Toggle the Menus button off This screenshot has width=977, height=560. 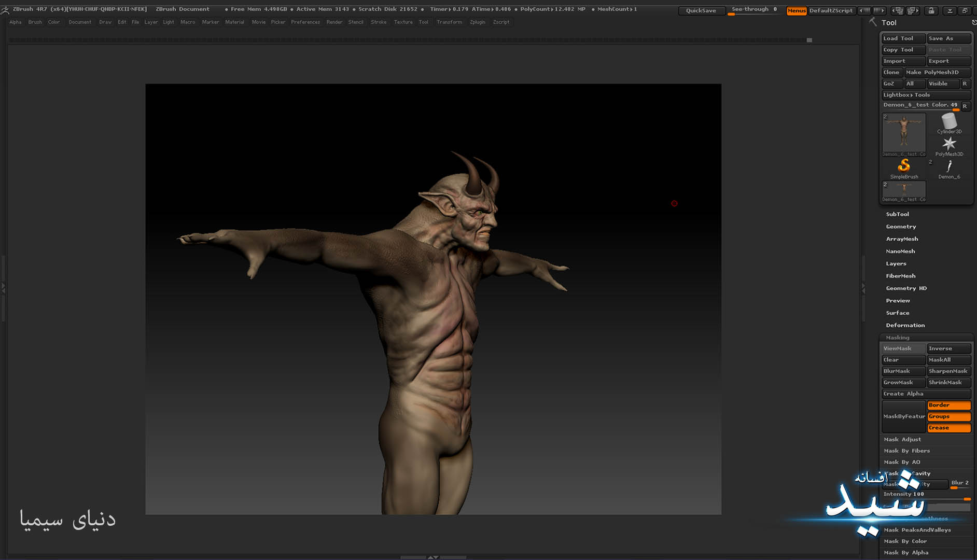(x=796, y=10)
